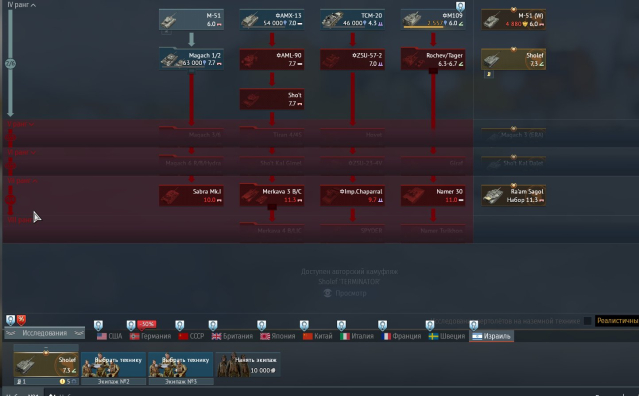Switch to the СССР nation tab

coord(191,336)
